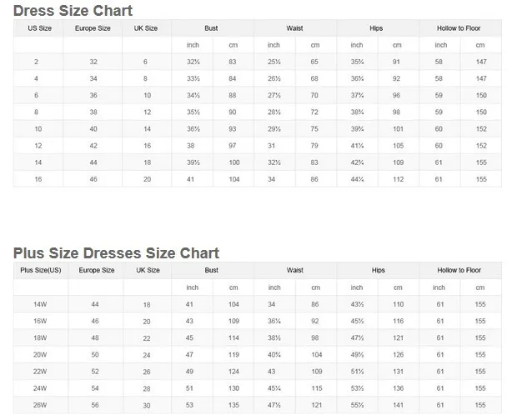517x420 pixels.
Task: Click the UK size 30 cell
Action: tap(147, 406)
